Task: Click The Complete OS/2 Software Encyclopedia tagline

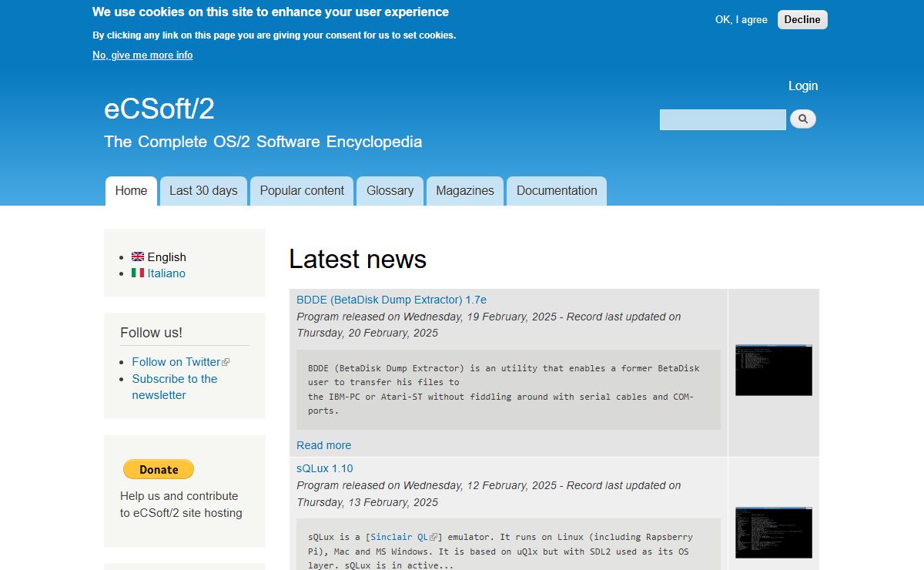Action: pyautogui.click(x=263, y=142)
